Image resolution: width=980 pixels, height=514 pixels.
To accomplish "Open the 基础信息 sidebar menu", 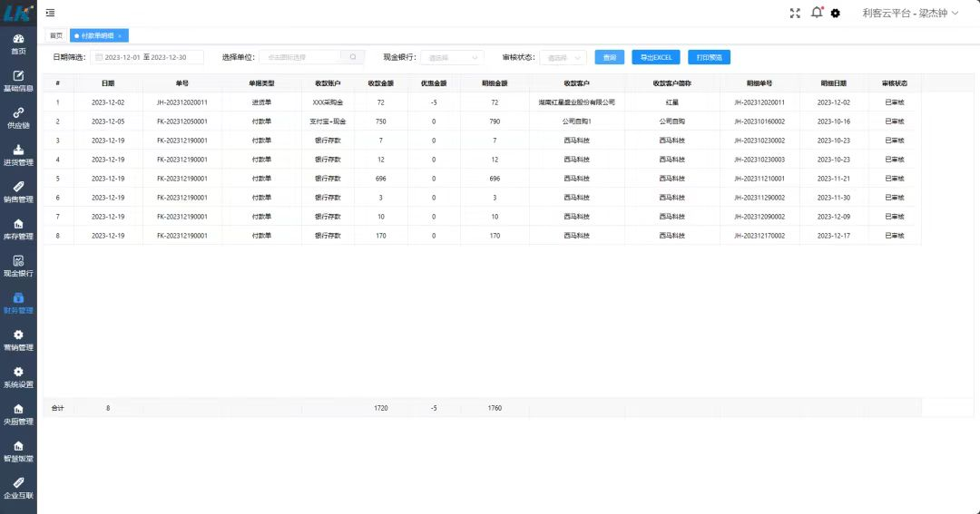I will pyautogui.click(x=18, y=82).
